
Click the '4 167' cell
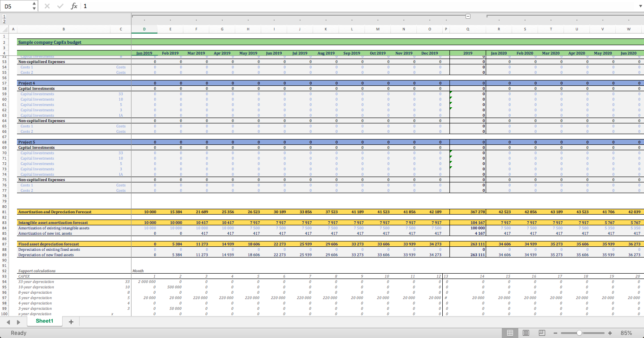(468, 233)
